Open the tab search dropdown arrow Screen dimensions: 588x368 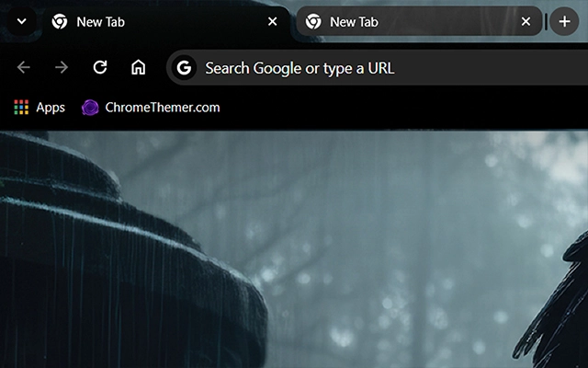[22, 21]
